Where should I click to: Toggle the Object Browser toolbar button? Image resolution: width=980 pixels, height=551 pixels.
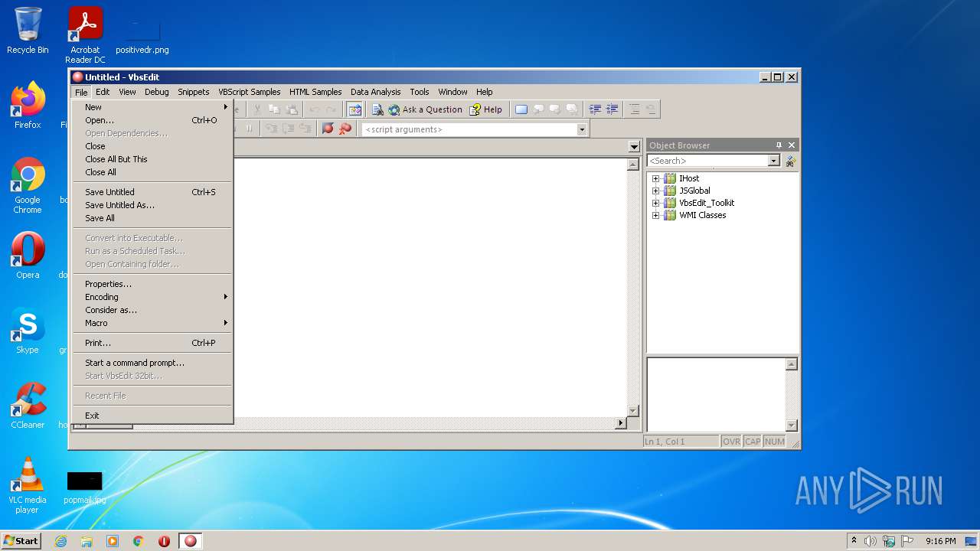point(354,109)
